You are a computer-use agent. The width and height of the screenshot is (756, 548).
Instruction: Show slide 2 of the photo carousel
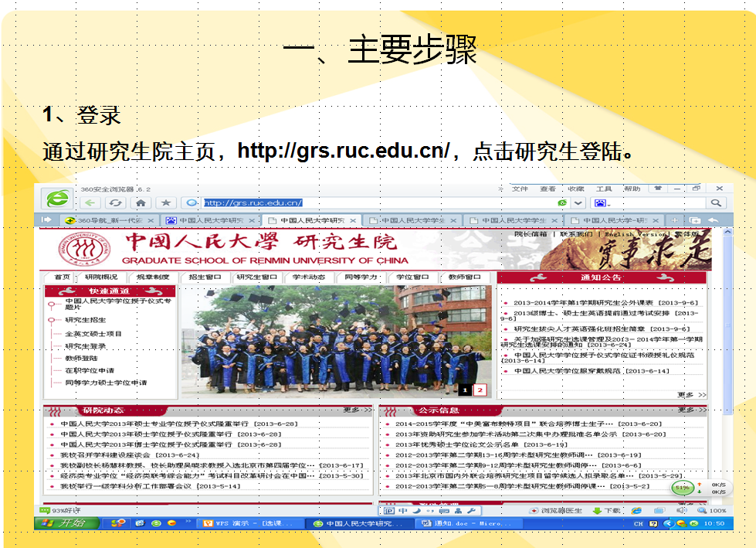pos(480,390)
